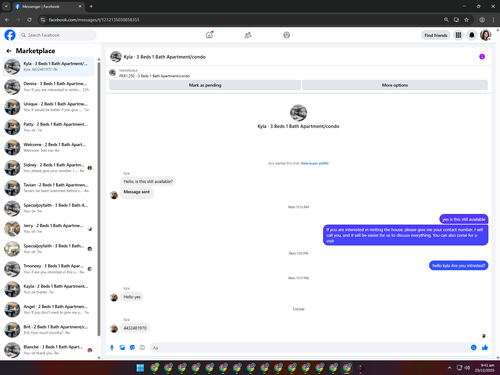
Task: Open the Jerry 2 Beds conversation
Action: pos(49,228)
